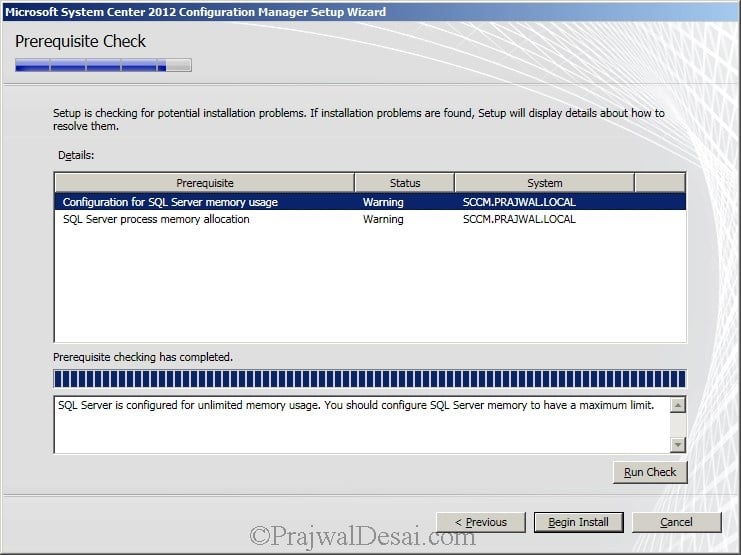The height and width of the screenshot is (555, 741).
Task: Sort by the Status column header
Action: 405,183
